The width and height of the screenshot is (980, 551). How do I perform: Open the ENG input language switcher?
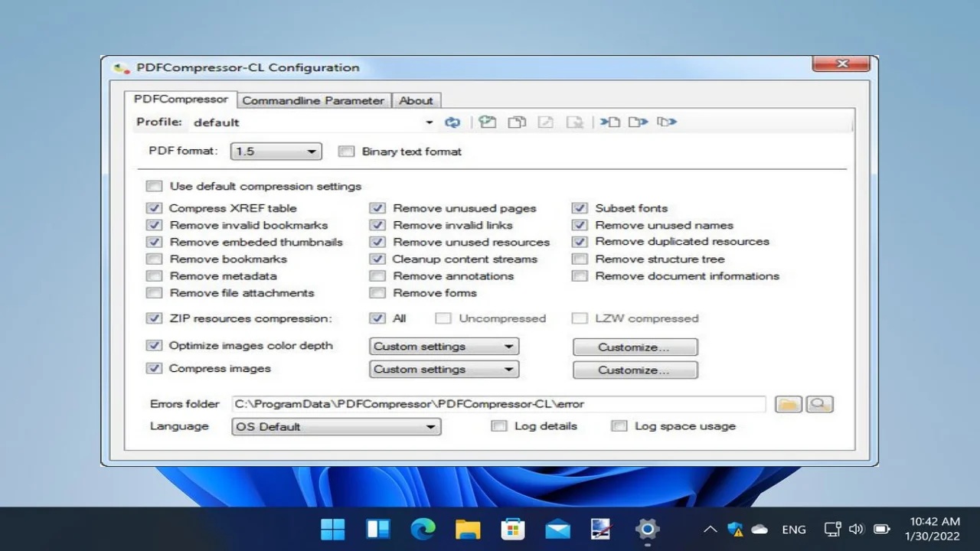coord(794,529)
